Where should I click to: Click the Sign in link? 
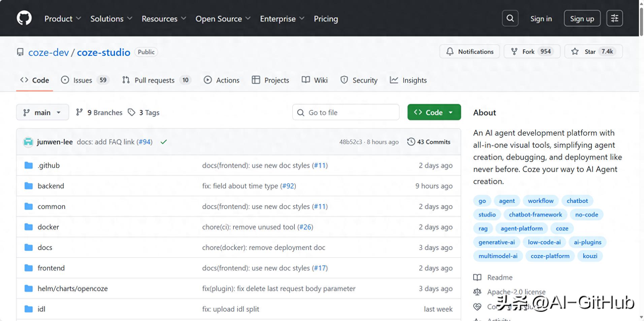pyautogui.click(x=541, y=19)
